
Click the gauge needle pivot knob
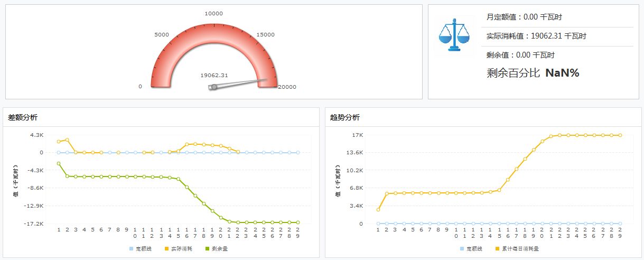(x=214, y=87)
